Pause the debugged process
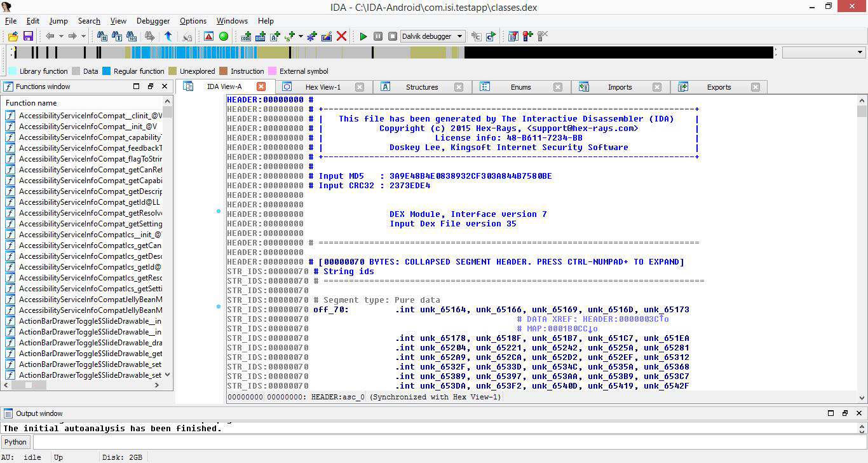 [377, 36]
